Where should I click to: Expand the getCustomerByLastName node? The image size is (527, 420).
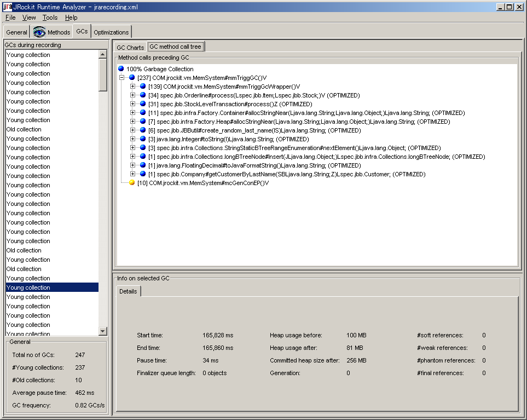tap(133, 174)
